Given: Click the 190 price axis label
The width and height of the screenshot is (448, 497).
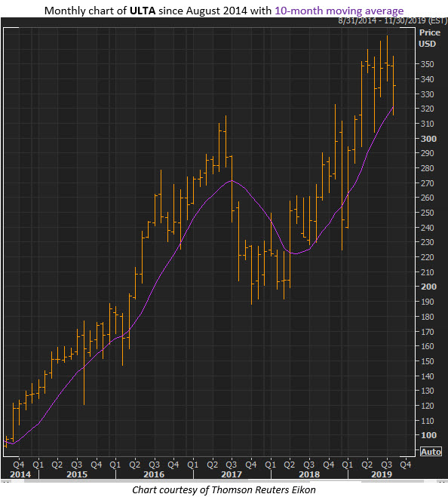Looking at the screenshot, I should click(x=427, y=302).
